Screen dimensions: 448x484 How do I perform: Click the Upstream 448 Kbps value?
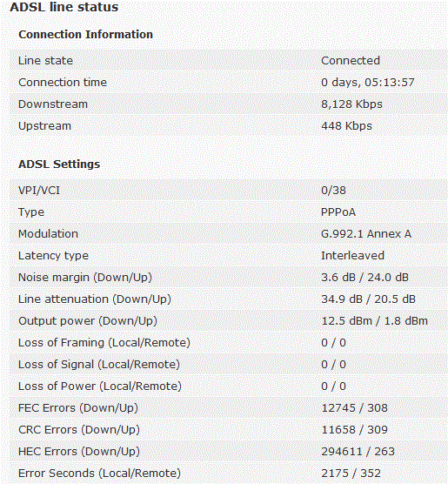[x=346, y=126]
